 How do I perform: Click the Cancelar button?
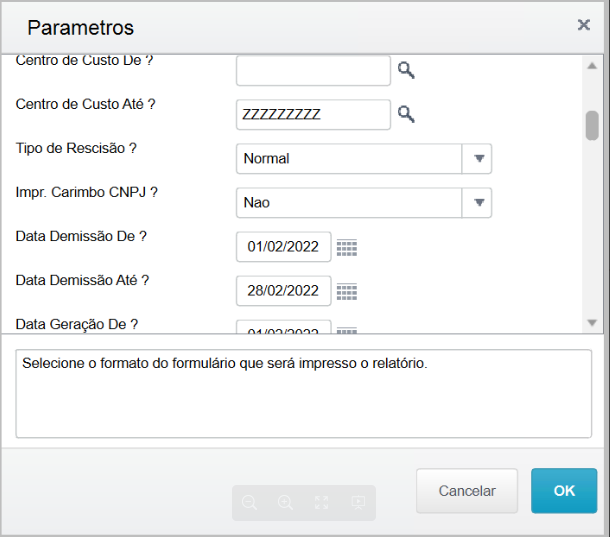tap(467, 491)
